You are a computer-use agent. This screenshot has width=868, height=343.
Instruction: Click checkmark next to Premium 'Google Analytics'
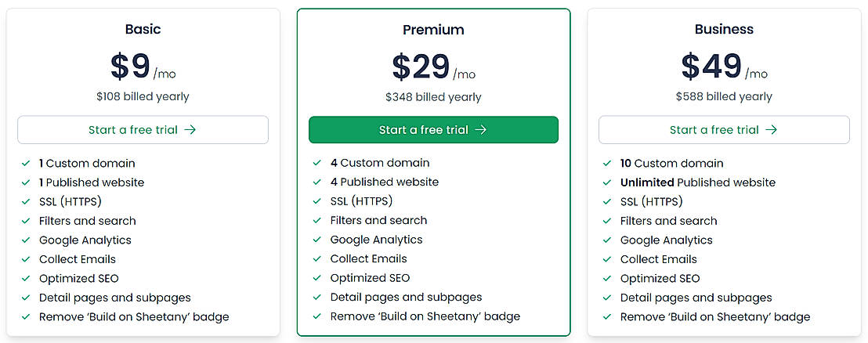(x=317, y=240)
